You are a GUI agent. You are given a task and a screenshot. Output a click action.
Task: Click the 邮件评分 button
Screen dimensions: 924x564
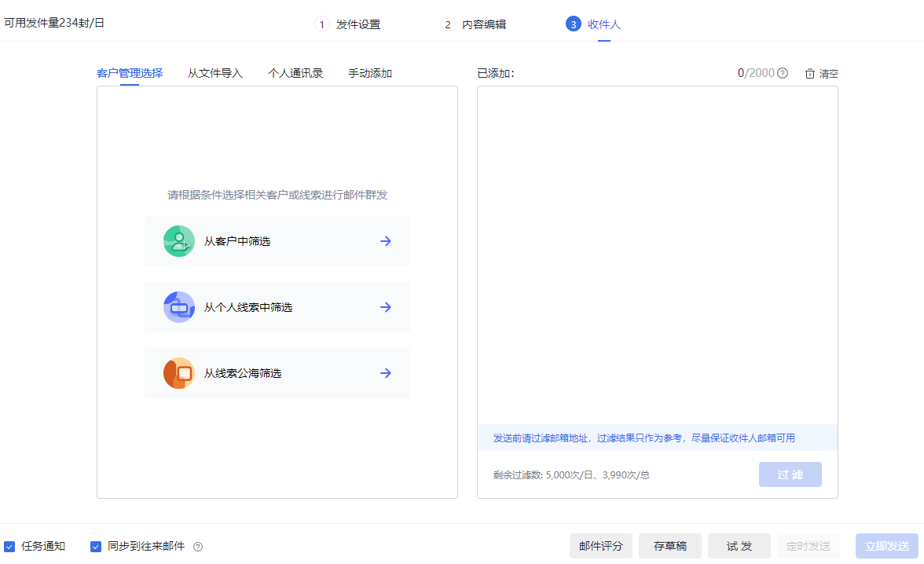point(601,546)
